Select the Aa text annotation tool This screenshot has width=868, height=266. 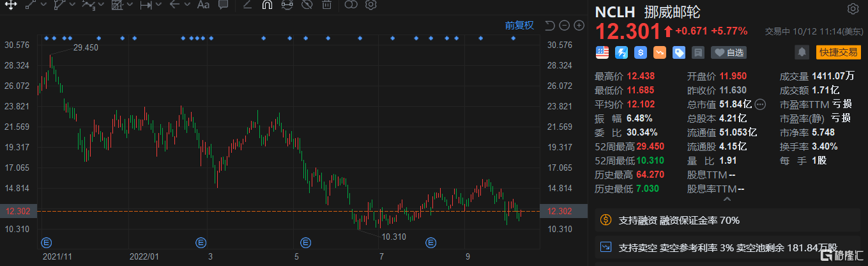[203, 5]
